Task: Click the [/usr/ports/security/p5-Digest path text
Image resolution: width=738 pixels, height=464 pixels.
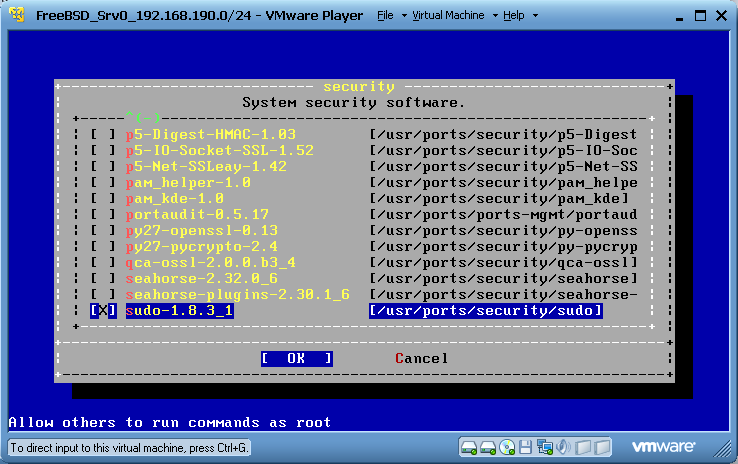Action: (x=504, y=135)
